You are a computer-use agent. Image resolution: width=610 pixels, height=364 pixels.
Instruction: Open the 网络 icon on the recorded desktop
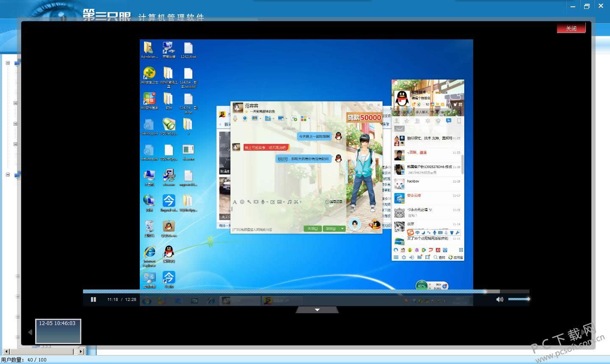coord(149,203)
